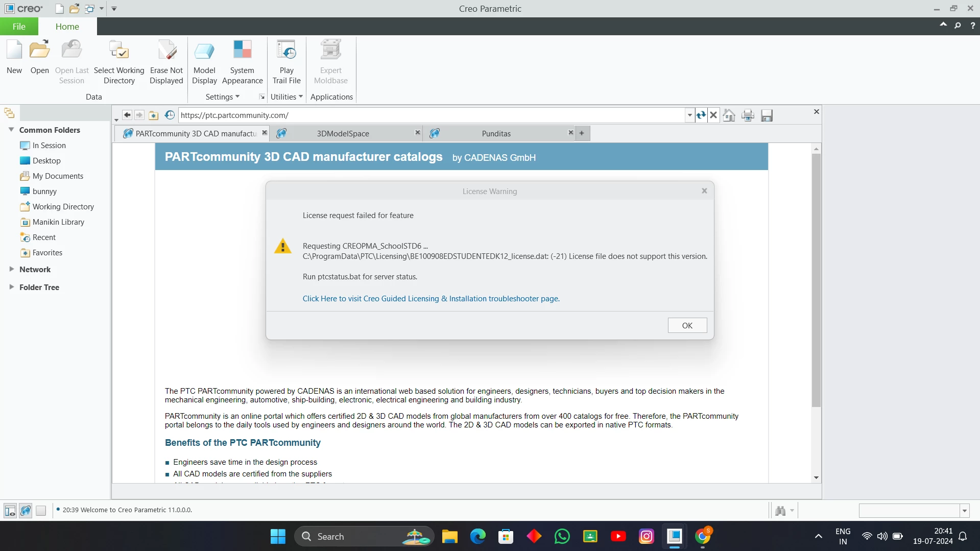Image resolution: width=980 pixels, height=551 pixels.
Task: Open Windows Start menu
Action: pyautogui.click(x=278, y=536)
